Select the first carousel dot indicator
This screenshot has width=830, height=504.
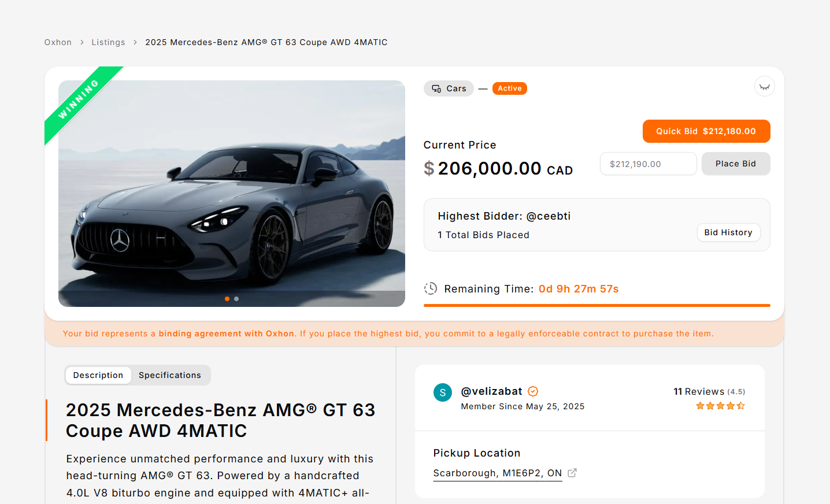(x=227, y=299)
